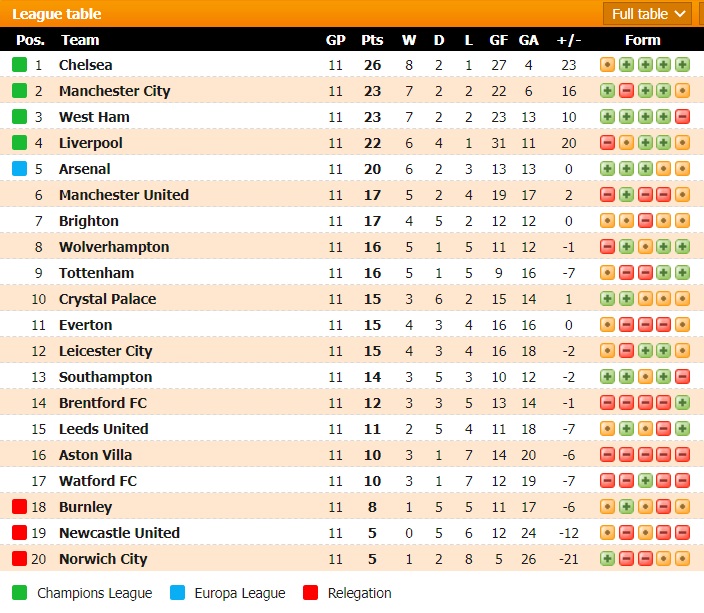Click Manchester City's loss form icon
704x613 pixels.
(626, 91)
